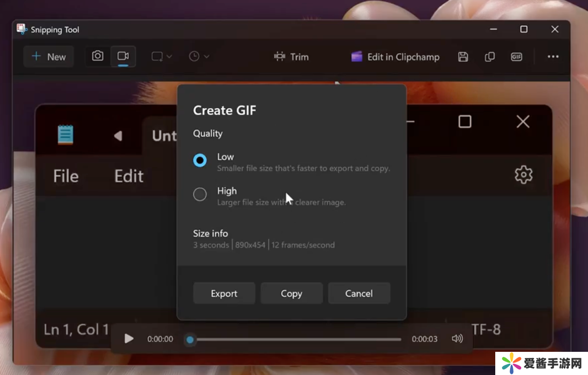Viewport: 588px width, 375px height.
Task: Select the video Record mode icon
Action: tap(123, 57)
